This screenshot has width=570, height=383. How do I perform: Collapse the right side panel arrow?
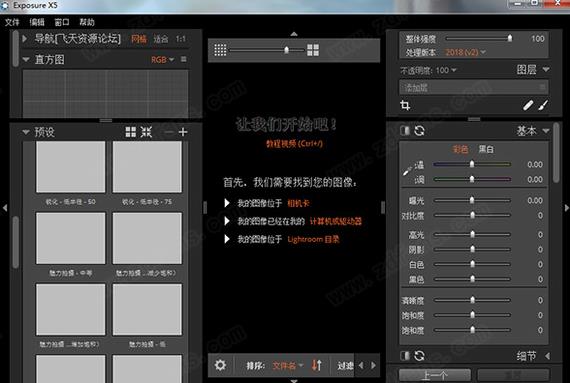tap(566, 208)
